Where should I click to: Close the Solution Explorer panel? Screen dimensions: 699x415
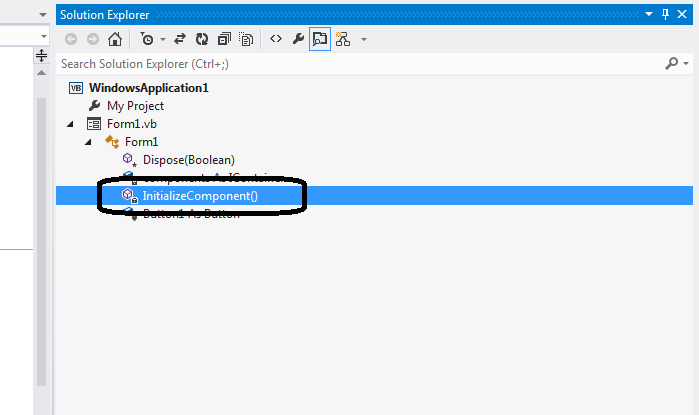(682, 14)
